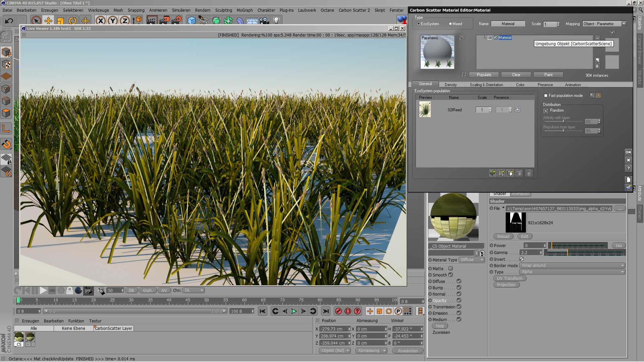The image size is (644, 362).
Task: Enable Fast population mode checkbox
Action: tap(546, 96)
